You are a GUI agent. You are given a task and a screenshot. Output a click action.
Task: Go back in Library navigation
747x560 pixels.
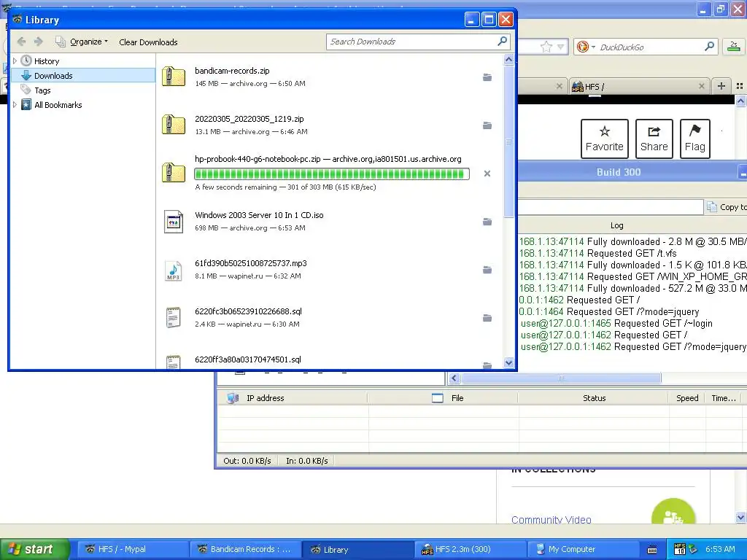click(21, 42)
